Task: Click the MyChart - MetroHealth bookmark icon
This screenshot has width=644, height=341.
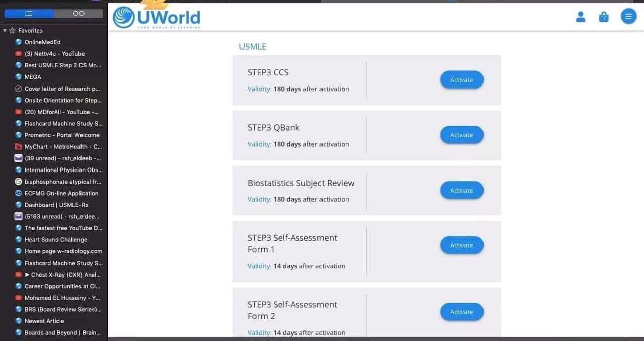Action: [18, 146]
